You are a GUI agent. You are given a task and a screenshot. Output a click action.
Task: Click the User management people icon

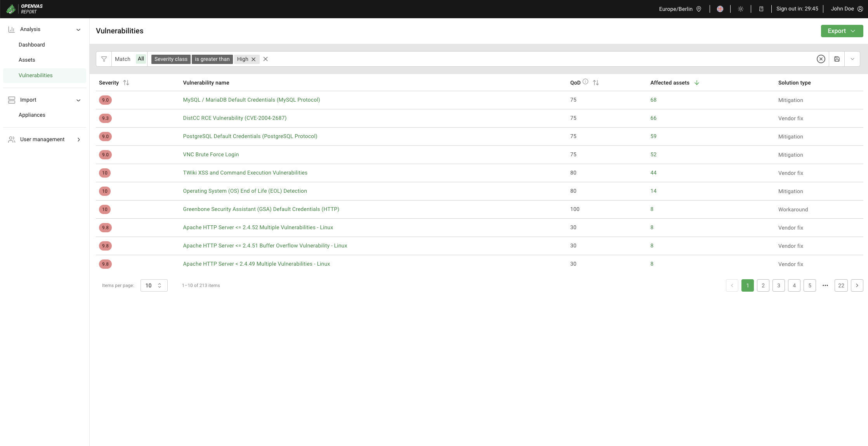pos(12,139)
